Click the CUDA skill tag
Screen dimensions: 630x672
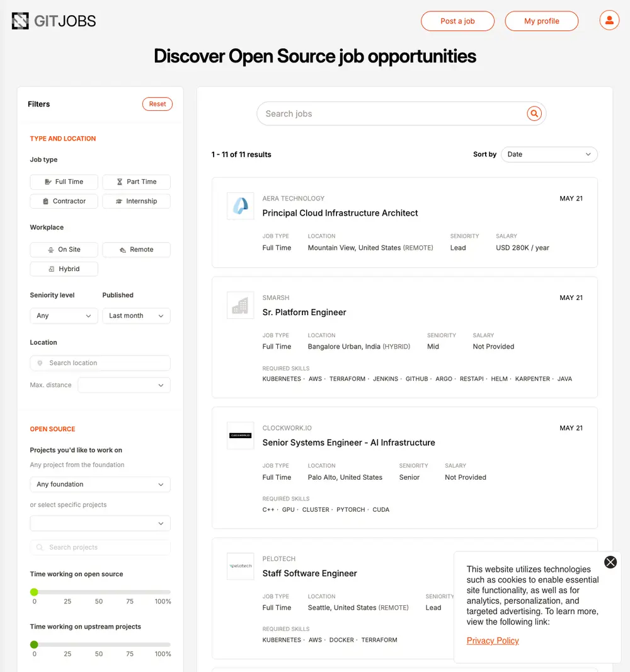coord(381,509)
